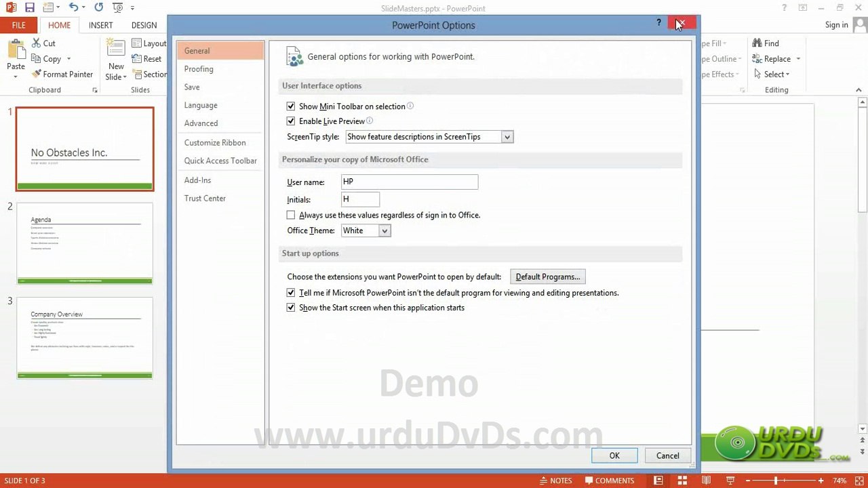Viewport: 868px width, 488px height.
Task: Click the Paste clipboard icon
Action: 16,49
